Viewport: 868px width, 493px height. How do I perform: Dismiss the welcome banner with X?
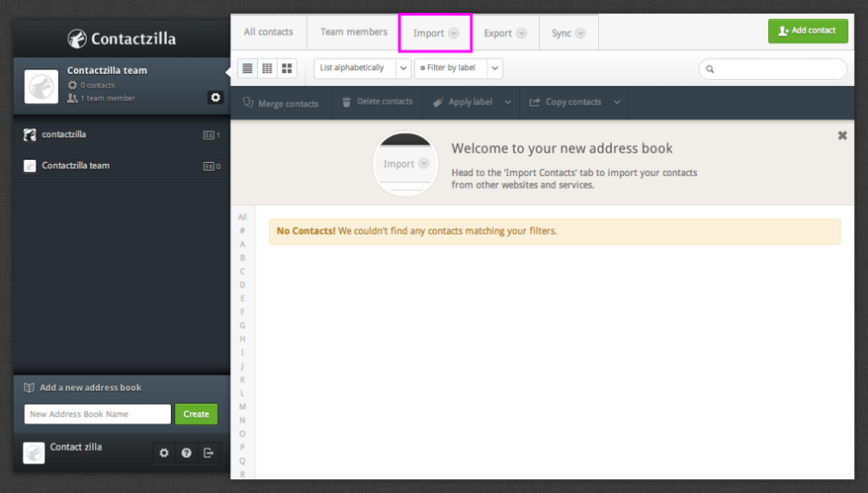(x=842, y=135)
